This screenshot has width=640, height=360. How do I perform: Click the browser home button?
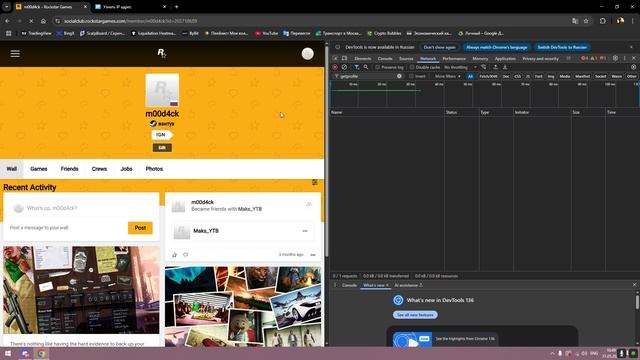point(43,21)
